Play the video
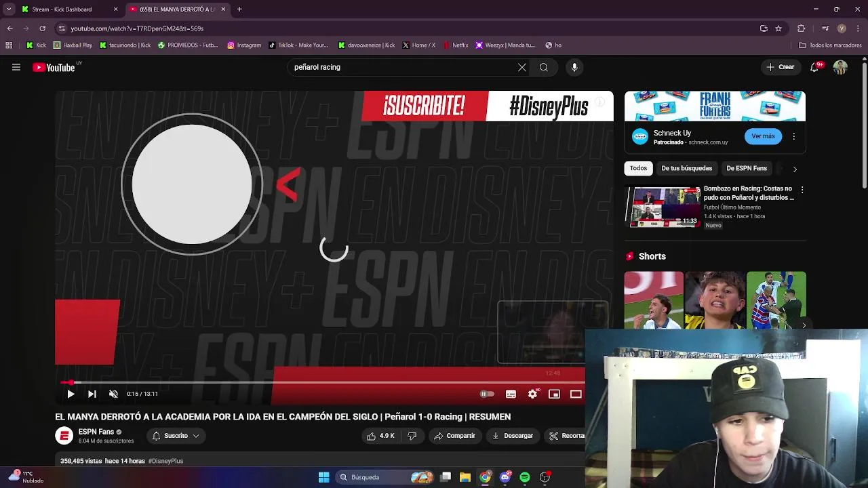Screen dimensions: 868x488 tap(71, 394)
